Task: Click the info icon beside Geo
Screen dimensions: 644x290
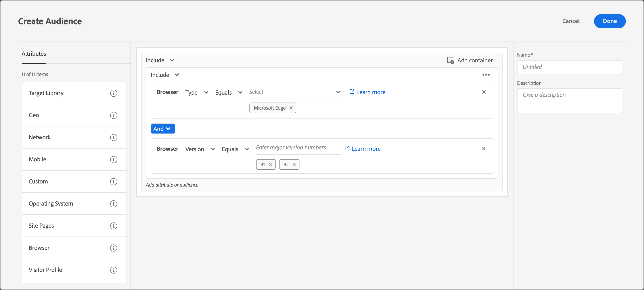Action: tap(113, 115)
